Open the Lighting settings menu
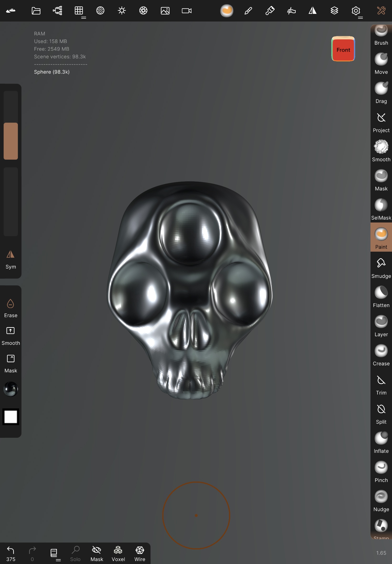 point(122,11)
